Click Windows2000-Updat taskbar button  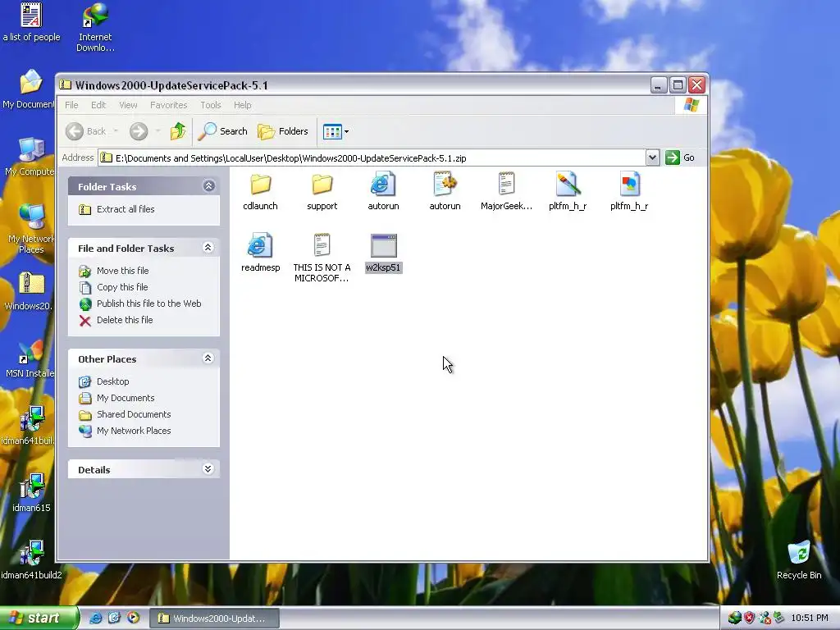pos(214,619)
